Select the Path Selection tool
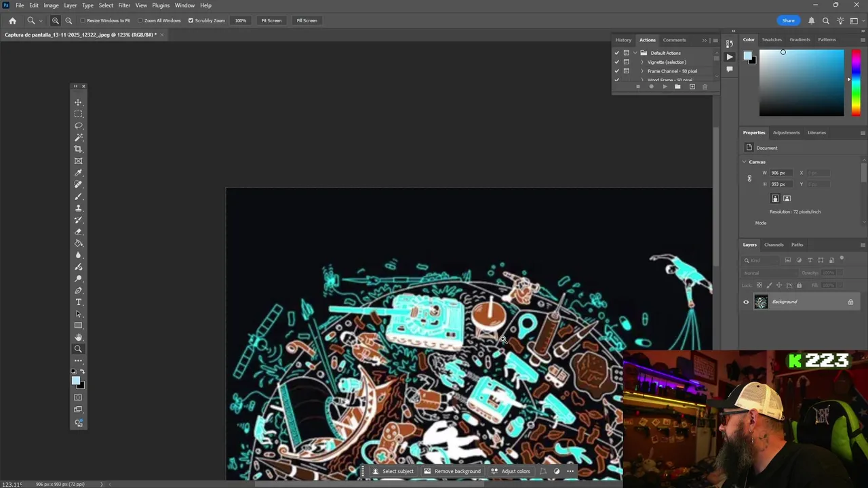This screenshot has height=488, width=868. click(x=78, y=314)
